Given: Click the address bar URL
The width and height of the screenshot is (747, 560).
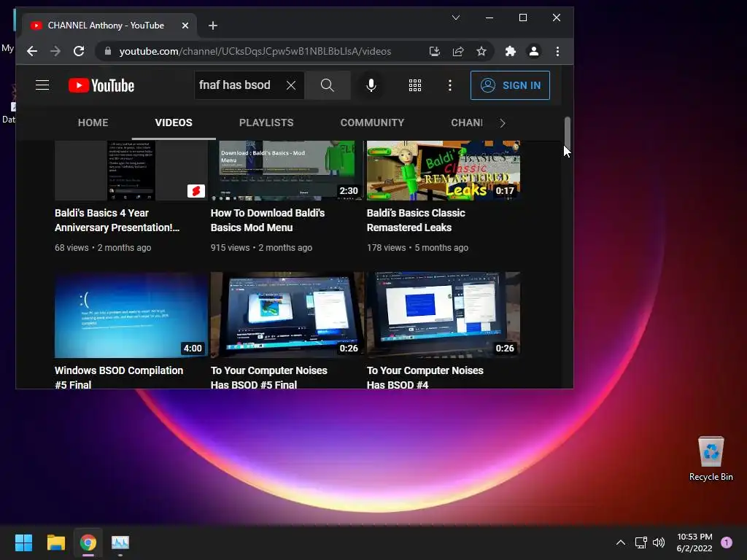Looking at the screenshot, I should tap(255, 52).
